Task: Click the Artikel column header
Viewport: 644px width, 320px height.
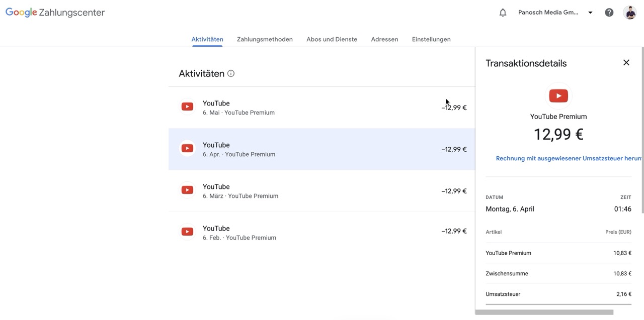Action: [494, 232]
